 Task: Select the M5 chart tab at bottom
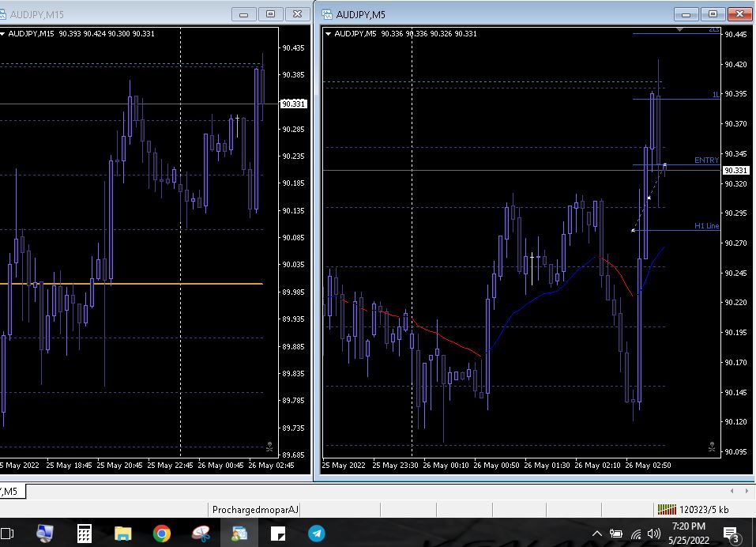[x=11, y=492]
